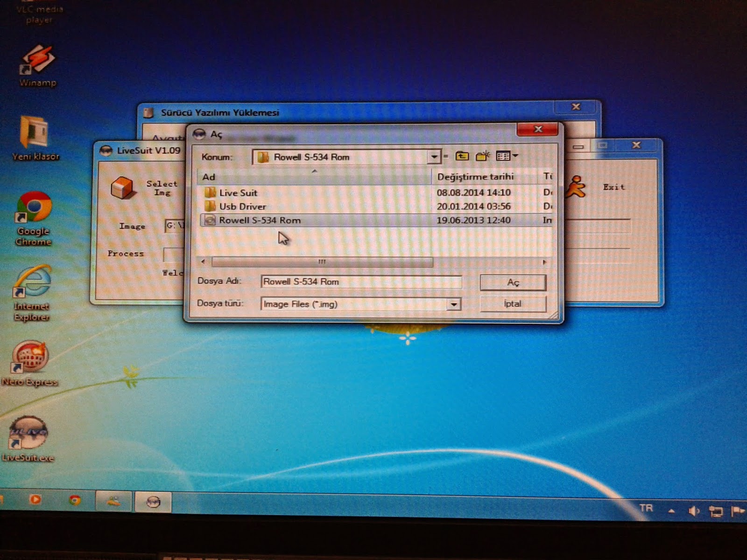This screenshot has width=747, height=560.
Task: Click date 19.06.2013 12:40 of Rowell Rom
Action: 473,220
